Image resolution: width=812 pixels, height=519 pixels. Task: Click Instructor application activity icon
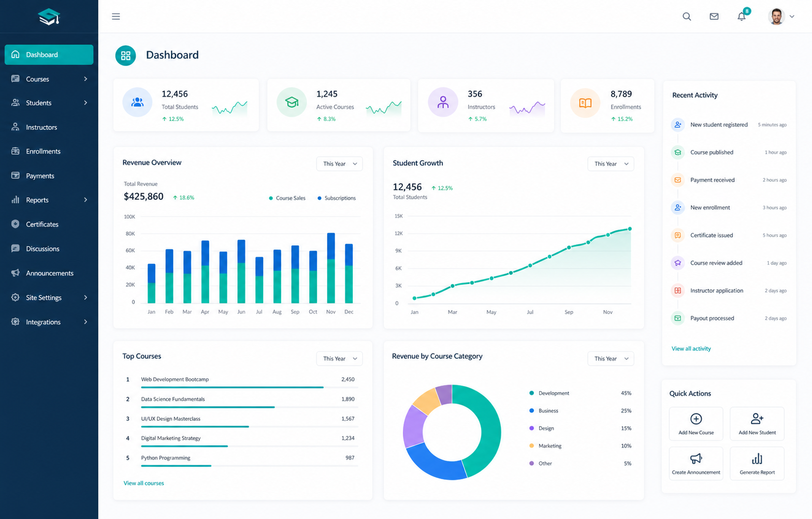point(678,291)
